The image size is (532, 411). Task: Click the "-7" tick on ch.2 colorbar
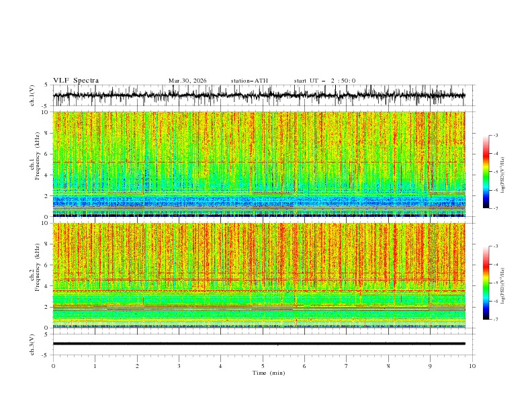tap(496, 320)
